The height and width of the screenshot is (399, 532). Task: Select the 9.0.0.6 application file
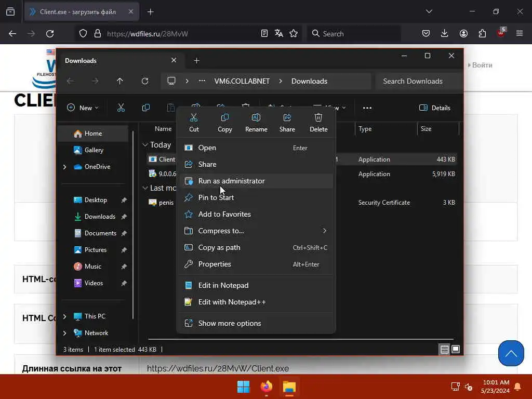pyautogui.click(x=163, y=174)
